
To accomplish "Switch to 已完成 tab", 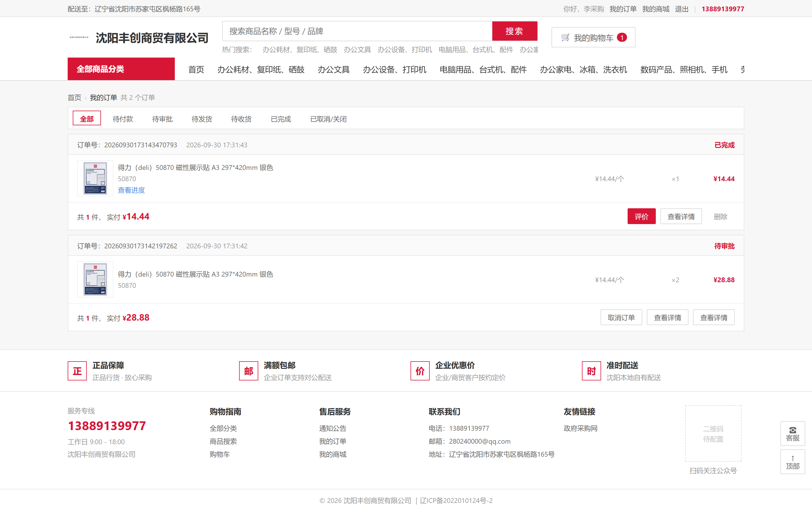I will click(x=281, y=119).
